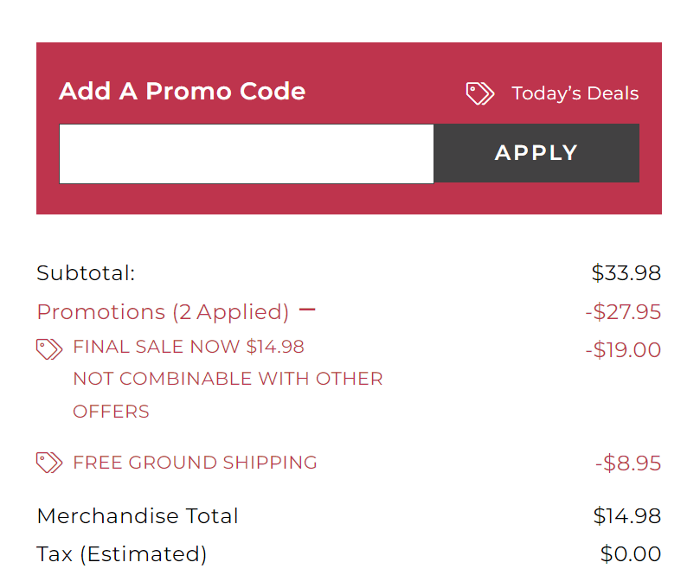Click the tag icon beside Today's Deals
This screenshot has width=700, height=588.
point(480,93)
